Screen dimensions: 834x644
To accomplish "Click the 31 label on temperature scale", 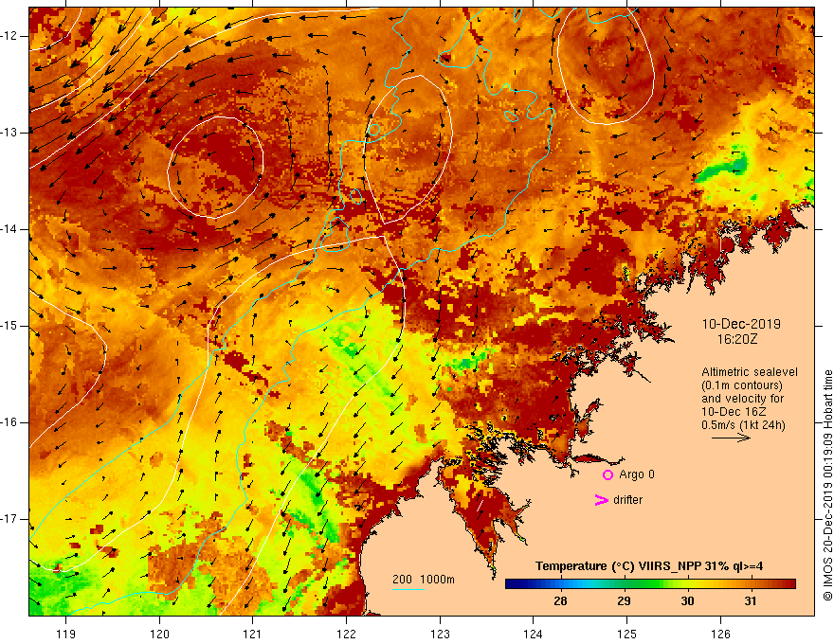I will 751,601.
